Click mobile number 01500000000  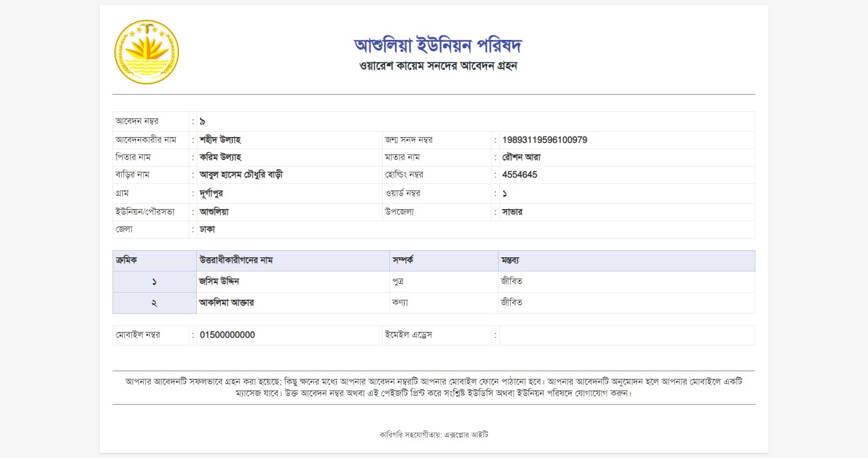tap(228, 335)
